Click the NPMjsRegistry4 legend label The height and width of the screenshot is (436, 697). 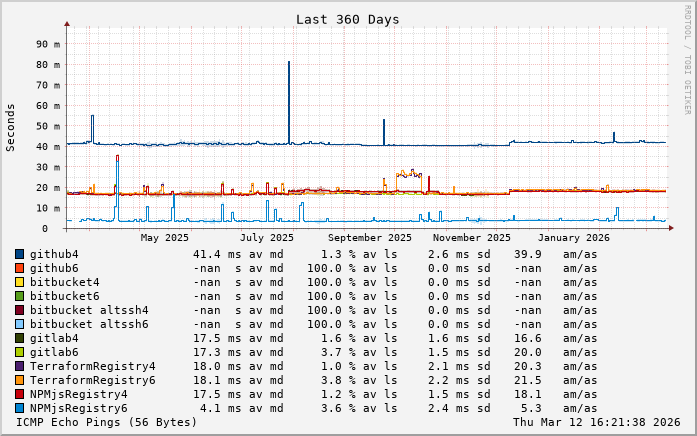pyautogui.click(x=79, y=394)
